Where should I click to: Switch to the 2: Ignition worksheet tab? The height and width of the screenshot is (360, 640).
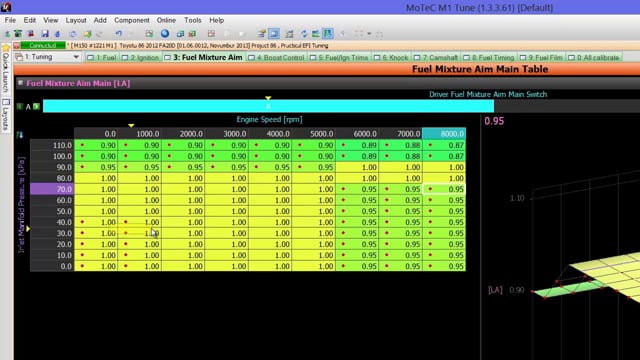pos(140,58)
